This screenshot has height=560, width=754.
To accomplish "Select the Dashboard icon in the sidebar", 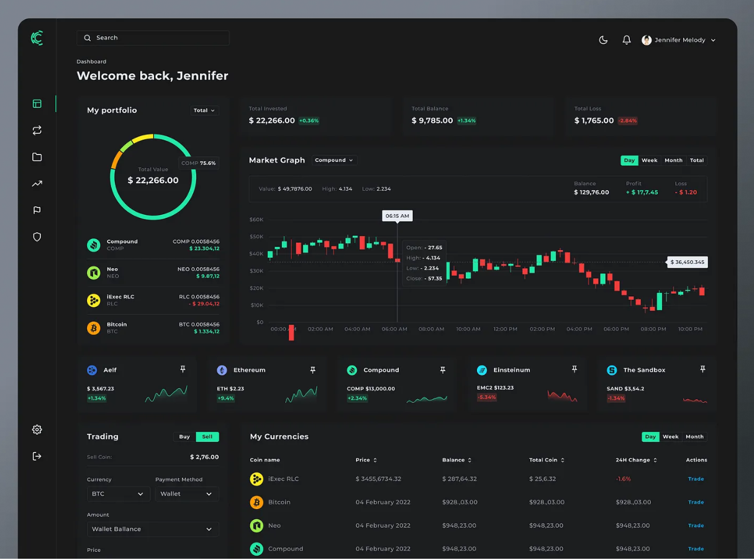I will point(37,104).
